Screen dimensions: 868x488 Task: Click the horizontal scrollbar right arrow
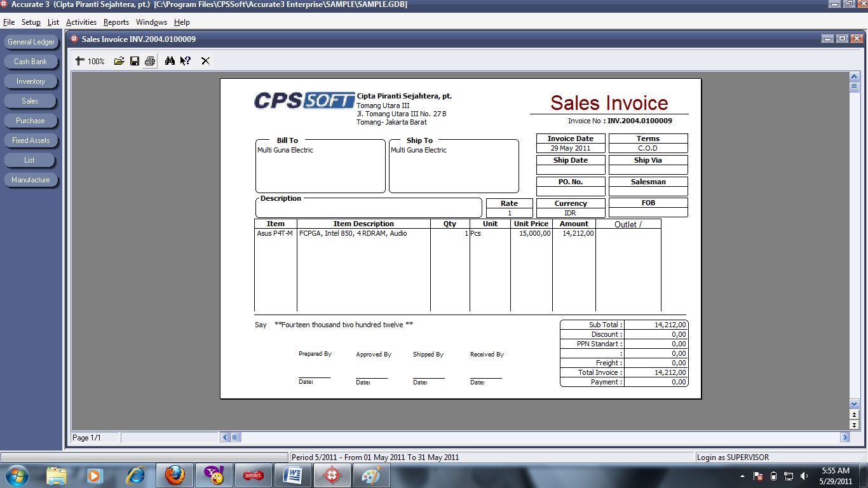pyautogui.click(x=845, y=437)
